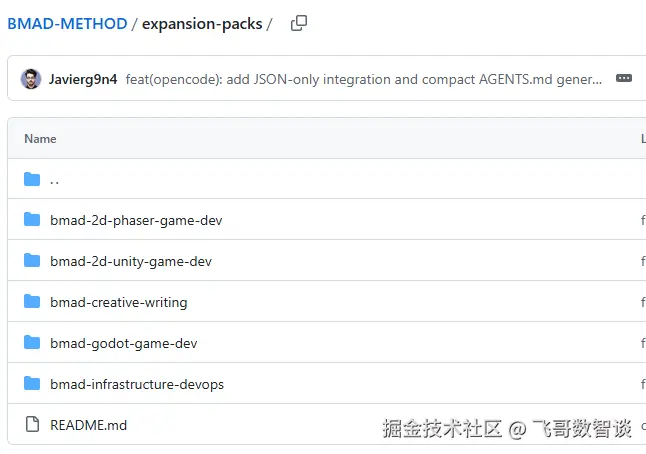The image size is (646, 454).
Task: Click the README.md file icon
Action: pyautogui.click(x=32, y=425)
